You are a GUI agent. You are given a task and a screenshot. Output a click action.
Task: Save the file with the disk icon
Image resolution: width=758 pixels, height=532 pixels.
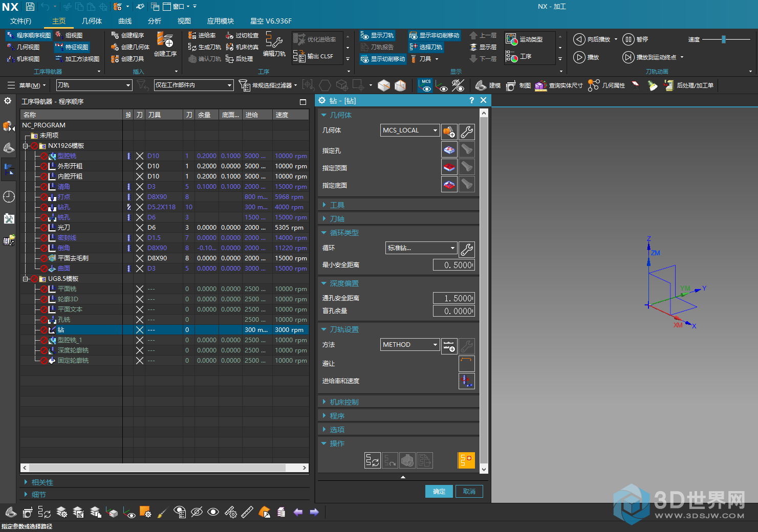[30, 7]
